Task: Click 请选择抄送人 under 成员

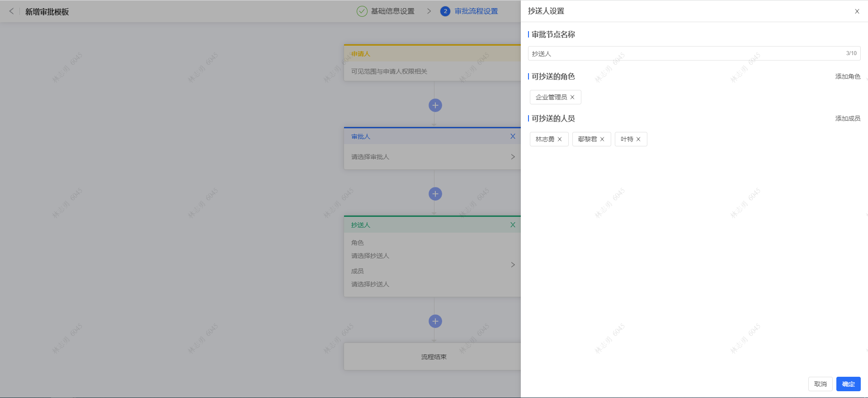Action: [x=370, y=284]
